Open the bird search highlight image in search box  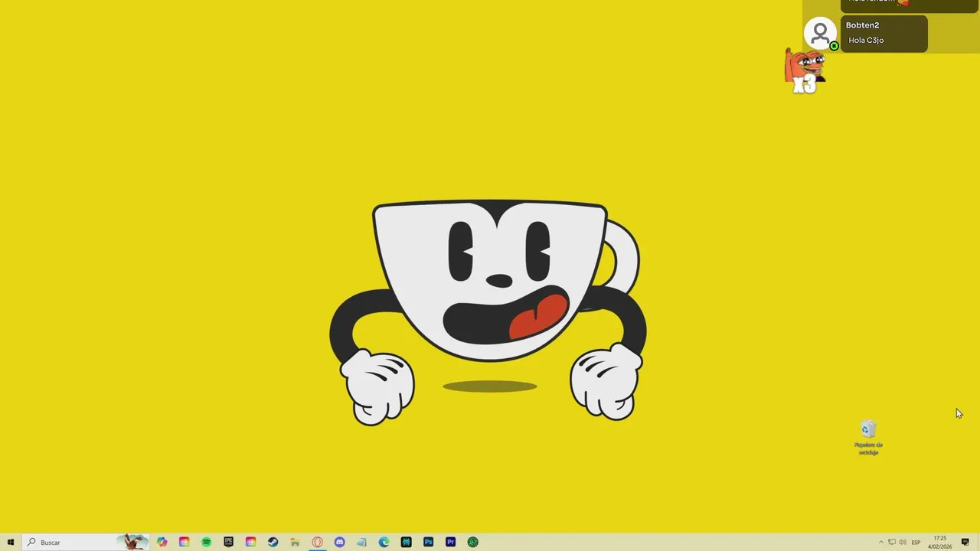(x=132, y=542)
